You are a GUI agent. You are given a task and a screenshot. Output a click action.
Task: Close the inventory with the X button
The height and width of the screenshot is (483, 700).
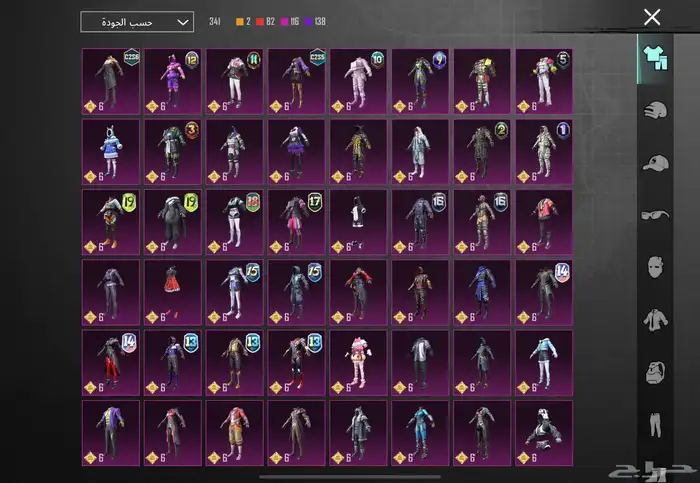click(x=652, y=17)
